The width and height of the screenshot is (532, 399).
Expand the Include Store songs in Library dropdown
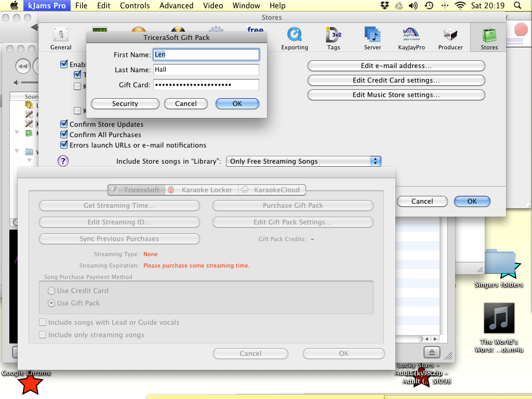click(303, 161)
